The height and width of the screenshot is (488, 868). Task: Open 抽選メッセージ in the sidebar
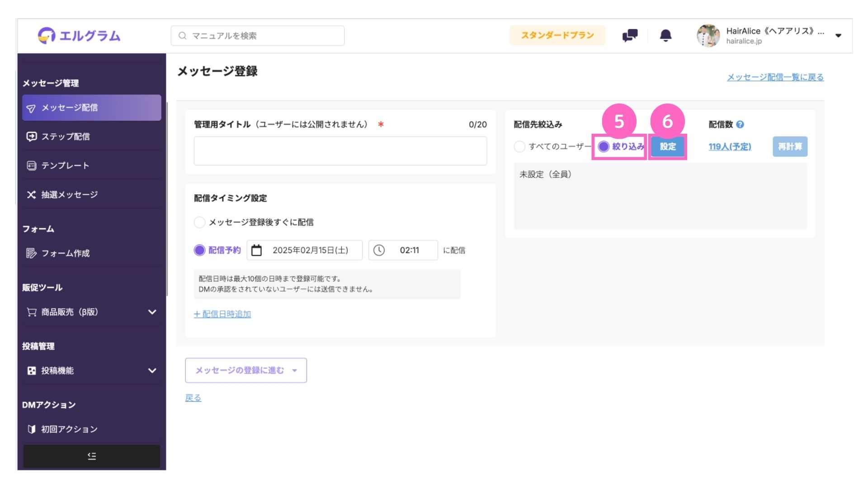click(x=92, y=195)
